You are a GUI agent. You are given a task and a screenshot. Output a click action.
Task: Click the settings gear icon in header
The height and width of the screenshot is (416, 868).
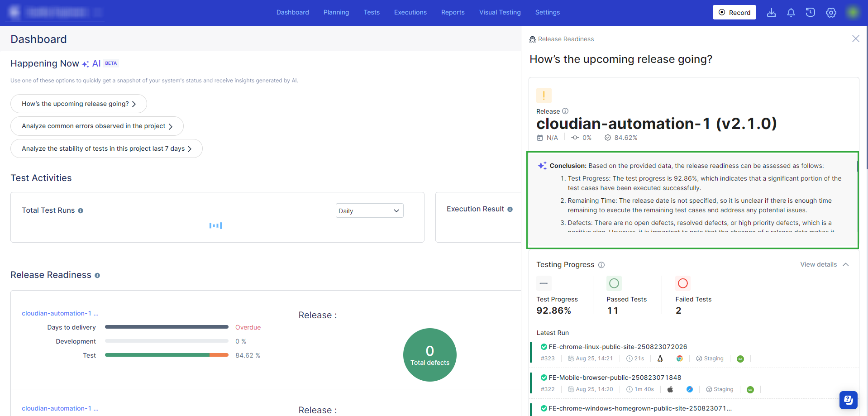[x=831, y=13]
